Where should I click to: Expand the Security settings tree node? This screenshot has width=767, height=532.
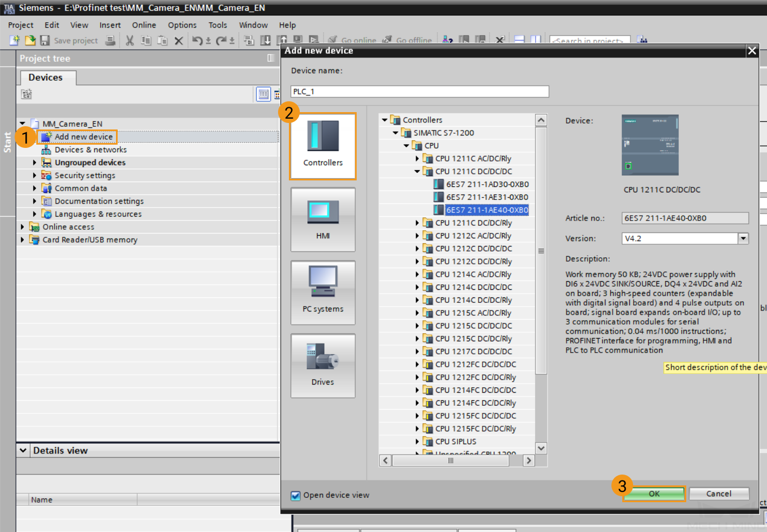[35, 176]
